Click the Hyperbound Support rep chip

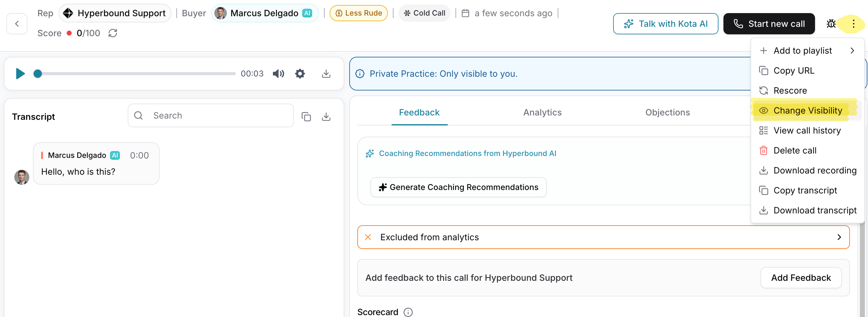coord(115,13)
